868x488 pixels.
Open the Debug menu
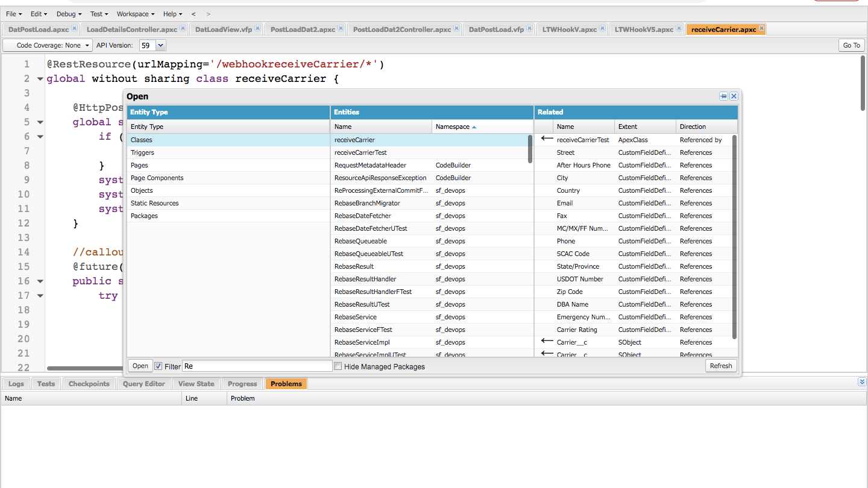pos(69,14)
